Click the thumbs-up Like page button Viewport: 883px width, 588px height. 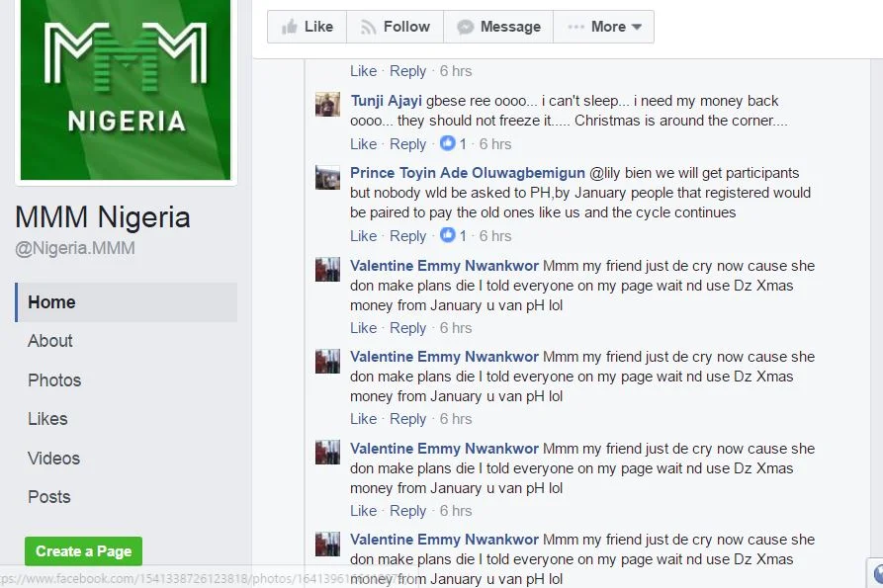point(307,27)
